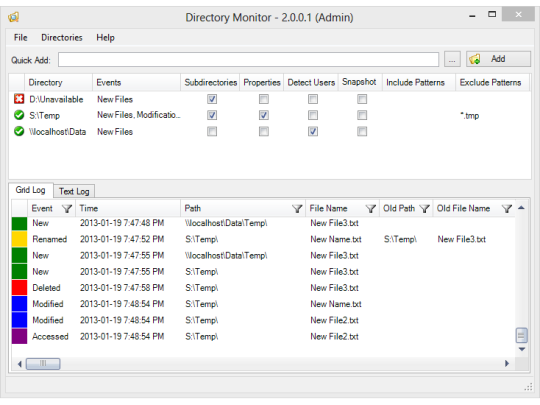
Task: Click the green check icon for \\localhost\Data
Action: click(19, 131)
